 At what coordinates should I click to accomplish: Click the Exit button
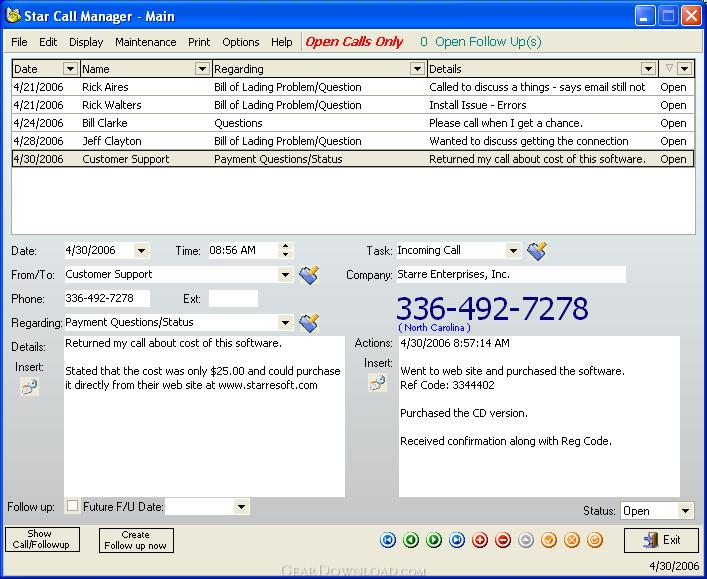point(661,540)
